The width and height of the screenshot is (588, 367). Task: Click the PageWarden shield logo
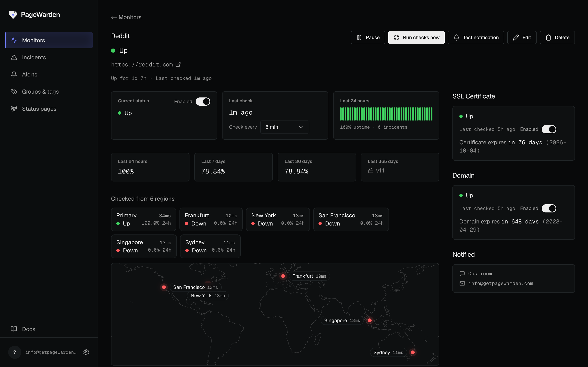click(x=13, y=14)
